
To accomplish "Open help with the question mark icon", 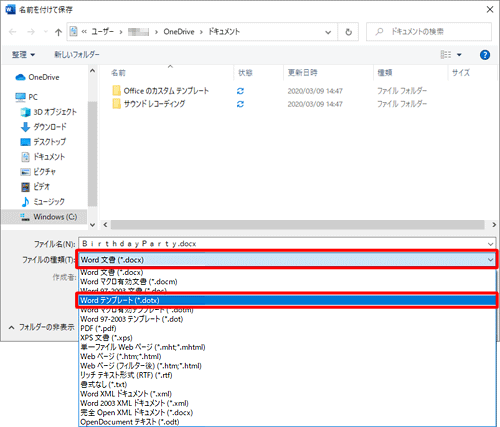I will click(x=485, y=55).
